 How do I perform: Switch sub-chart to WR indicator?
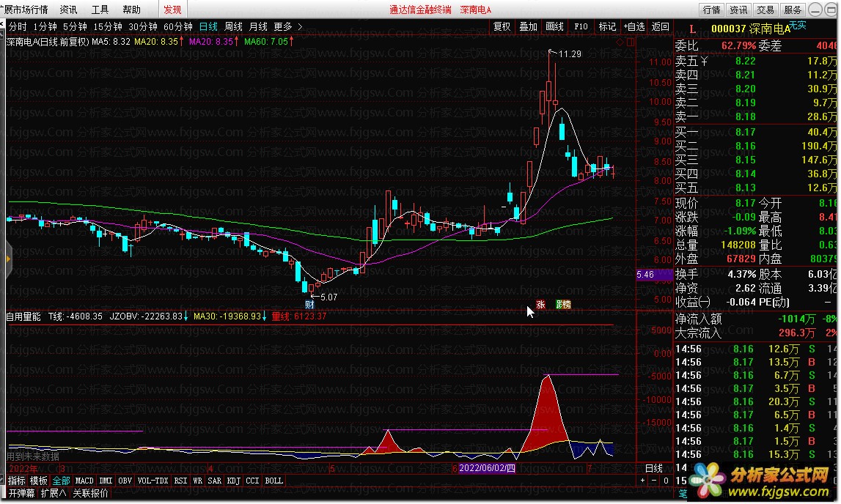197,481
